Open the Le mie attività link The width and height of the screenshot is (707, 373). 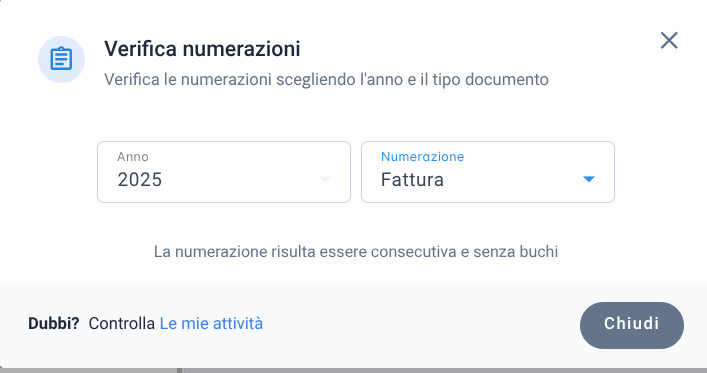click(x=211, y=323)
